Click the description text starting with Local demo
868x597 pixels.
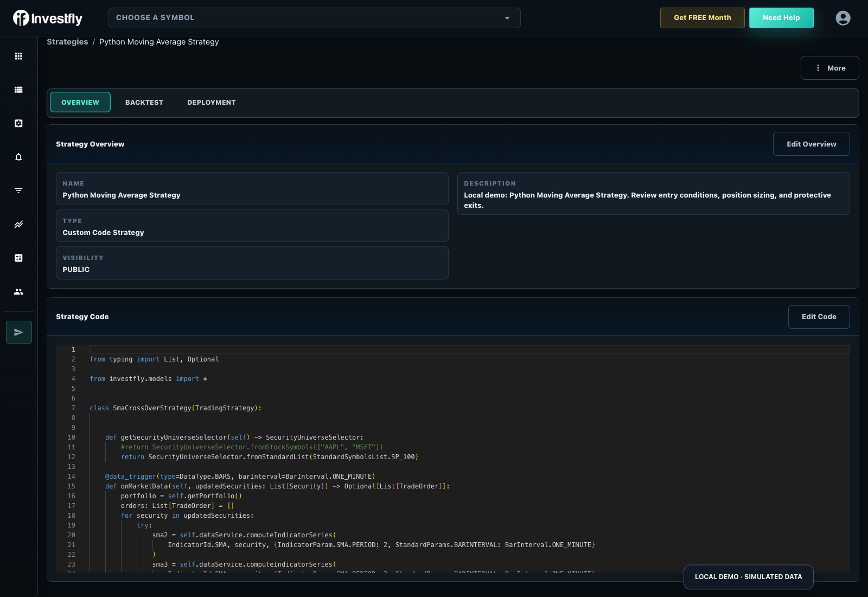(x=648, y=200)
